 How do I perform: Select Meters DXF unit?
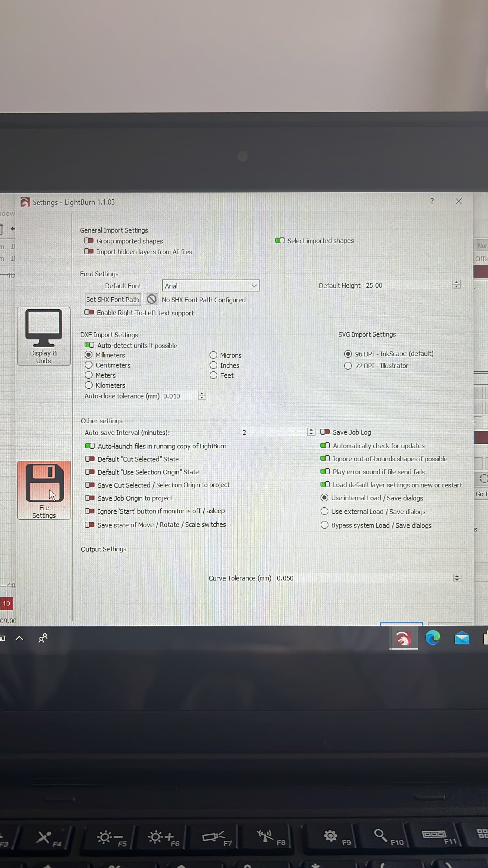(x=88, y=375)
